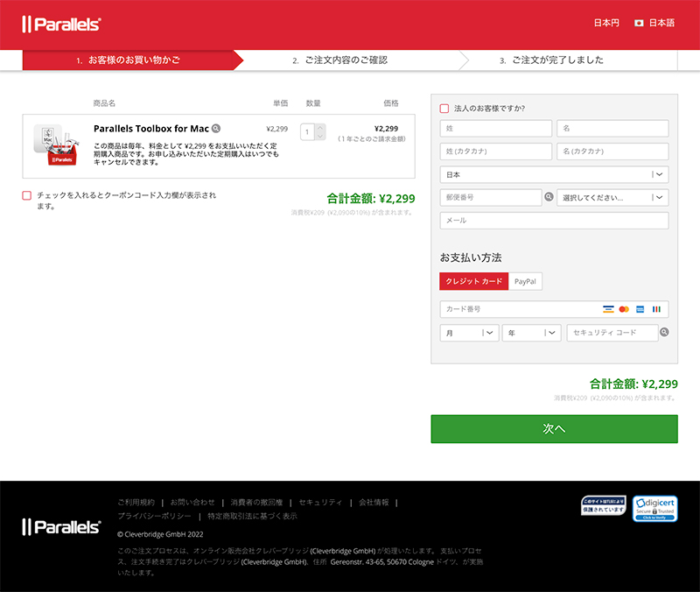The image size is (700, 592).
Task: Open the 消費者の撤回権 footer link
Action: click(x=256, y=502)
